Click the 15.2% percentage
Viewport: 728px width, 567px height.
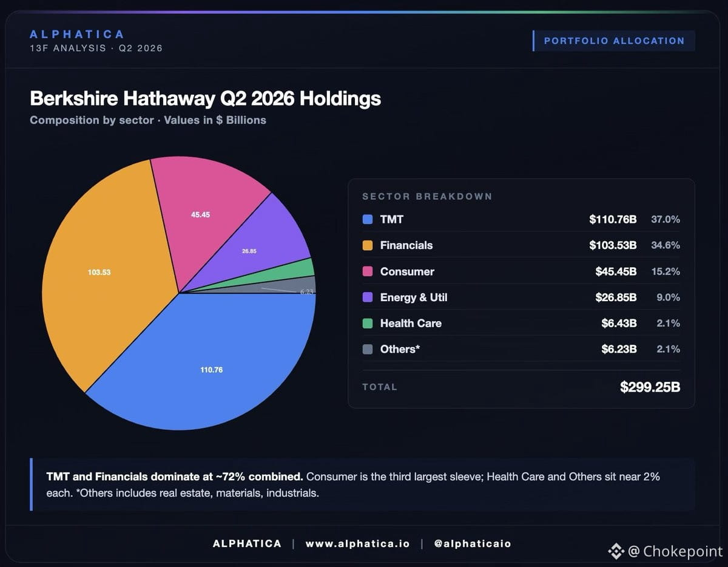[x=666, y=271]
